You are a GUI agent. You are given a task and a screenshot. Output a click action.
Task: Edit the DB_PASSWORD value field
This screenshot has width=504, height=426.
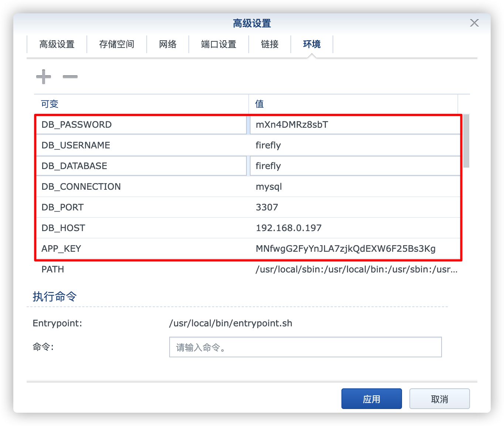coord(355,125)
